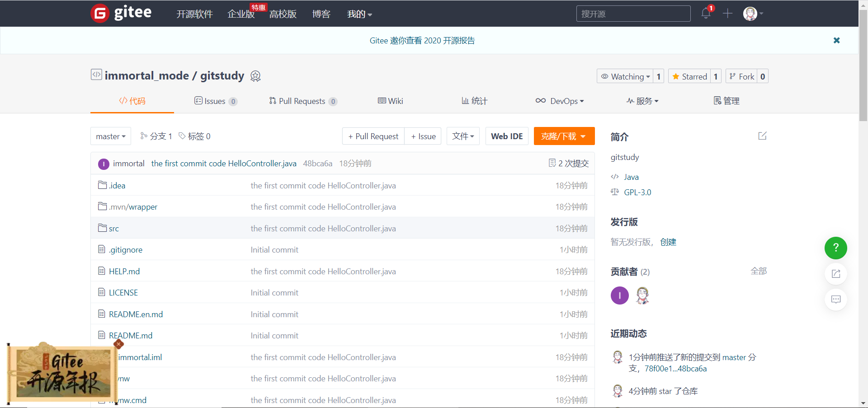Open the Java language link
The height and width of the screenshot is (408, 868).
click(631, 177)
